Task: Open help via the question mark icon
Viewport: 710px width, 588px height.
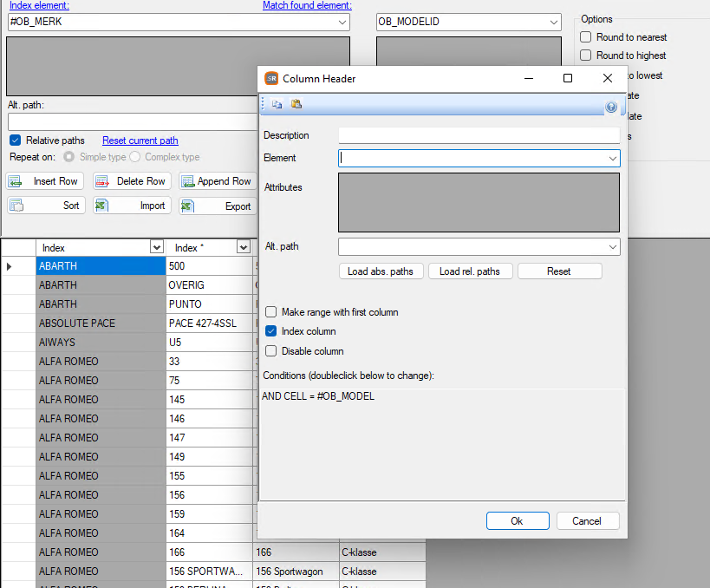Action: (611, 107)
